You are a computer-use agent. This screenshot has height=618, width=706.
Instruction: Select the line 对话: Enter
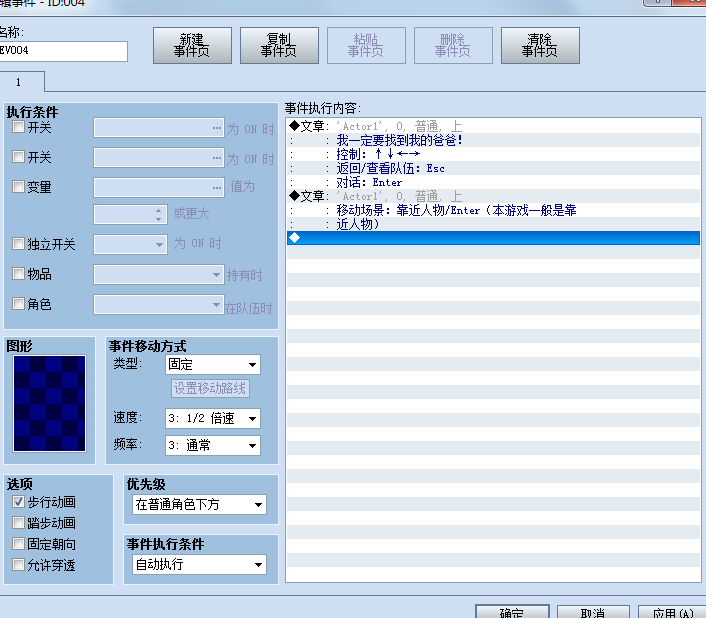click(x=493, y=182)
